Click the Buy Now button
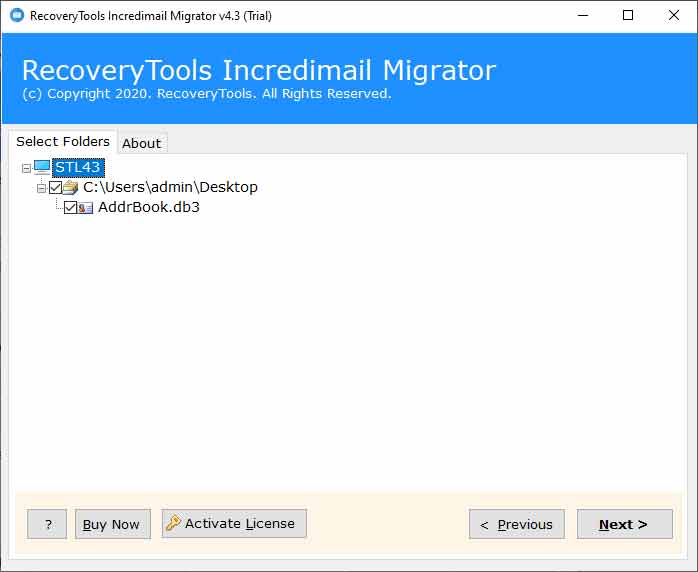The height and width of the screenshot is (572, 698). (113, 524)
